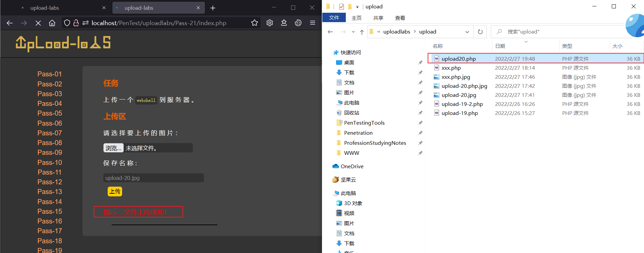The width and height of the screenshot is (644, 253).
Task: Sort files by 名称 column header
Action: [x=438, y=46]
